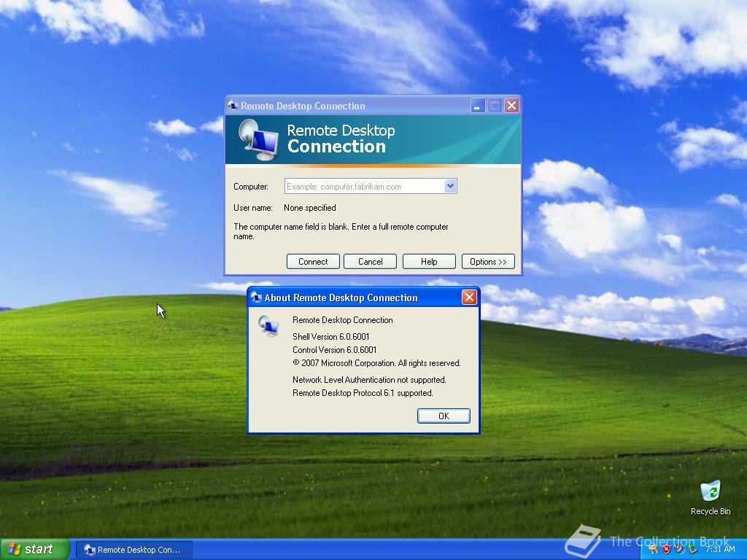747x560 pixels.
Task: Click the 'Shell Version 6.0.6001' text
Action: (330, 337)
